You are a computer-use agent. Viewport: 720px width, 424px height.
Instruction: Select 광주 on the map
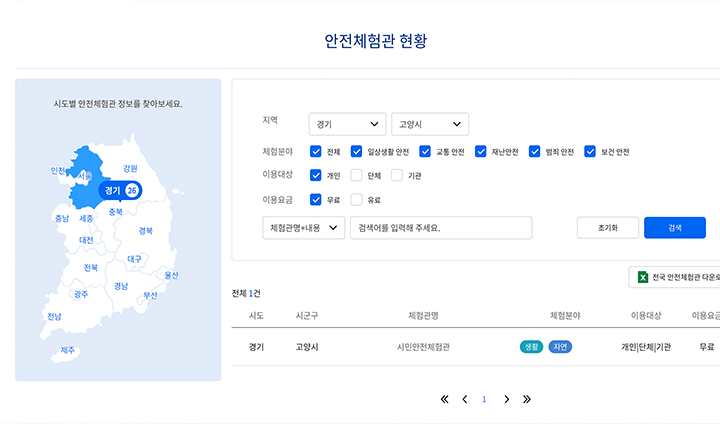coord(81,294)
